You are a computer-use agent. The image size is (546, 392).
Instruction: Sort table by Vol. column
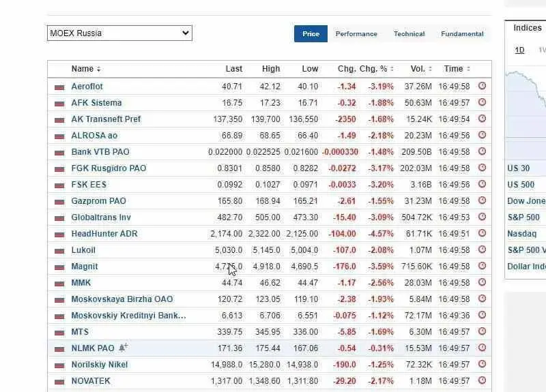(x=421, y=69)
